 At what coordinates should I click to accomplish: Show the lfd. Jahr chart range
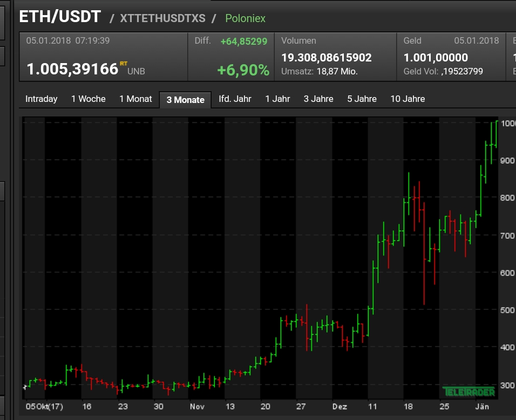[235, 99]
